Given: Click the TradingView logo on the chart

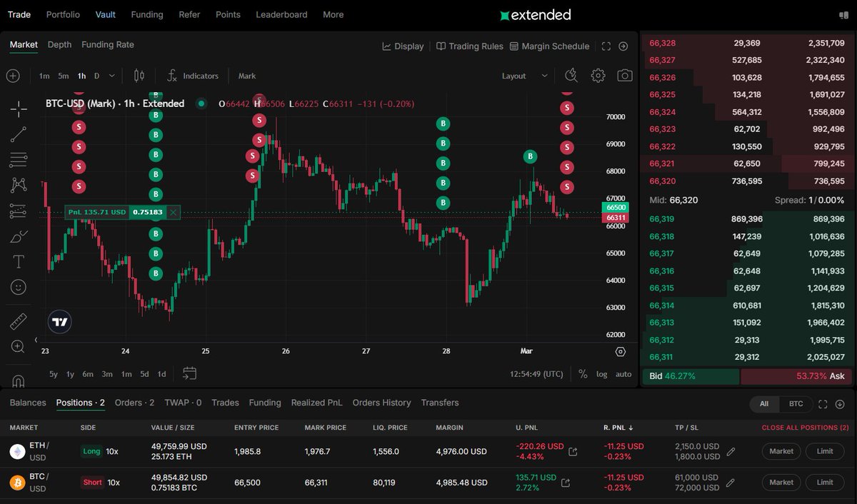Looking at the screenshot, I should click(x=60, y=322).
